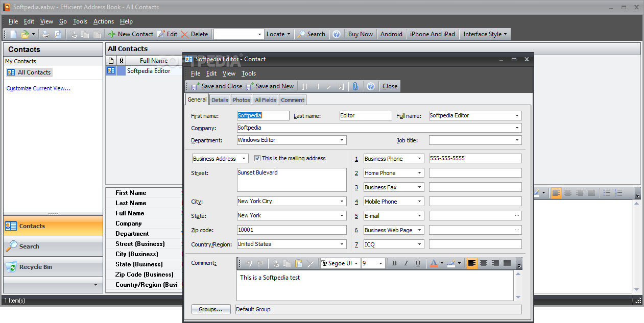Viewport: 644px width, 323px height.
Task: Click the attachment column header in contact list
Action: (x=122, y=60)
